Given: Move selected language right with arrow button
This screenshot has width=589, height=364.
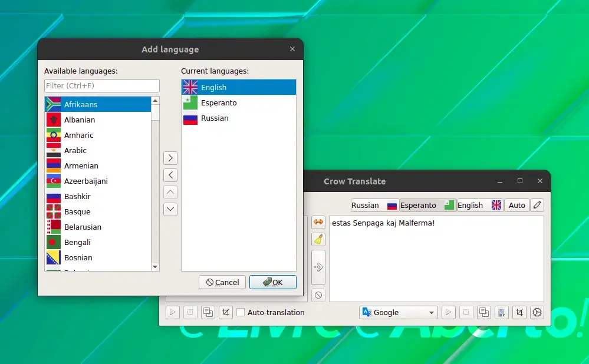Looking at the screenshot, I should pyautogui.click(x=170, y=158).
